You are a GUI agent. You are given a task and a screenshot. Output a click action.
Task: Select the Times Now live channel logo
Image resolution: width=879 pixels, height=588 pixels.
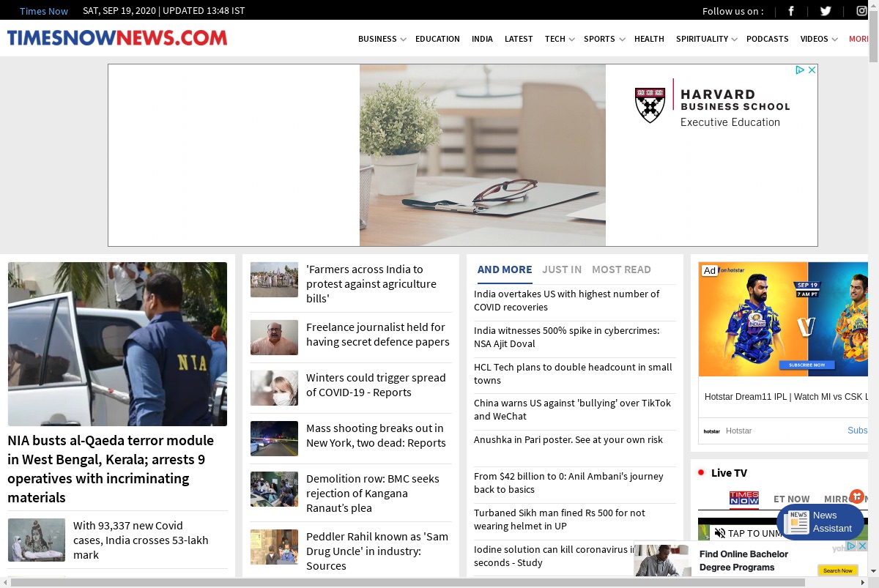pos(744,499)
